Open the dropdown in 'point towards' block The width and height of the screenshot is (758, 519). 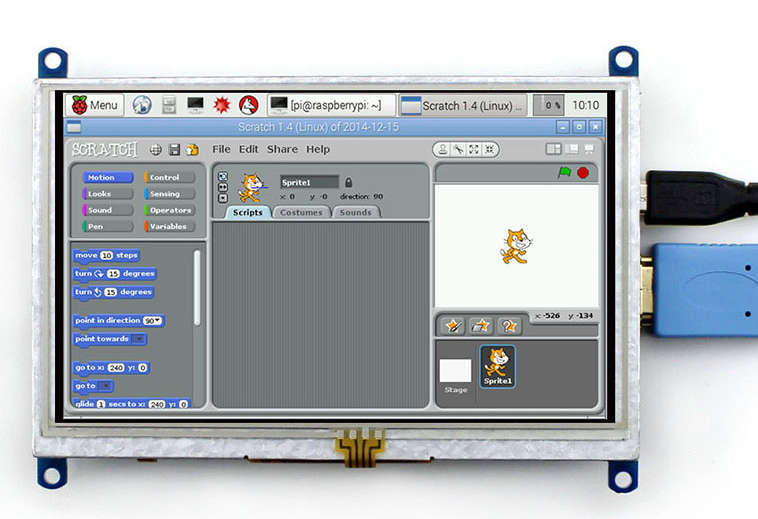(x=138, y=339)
